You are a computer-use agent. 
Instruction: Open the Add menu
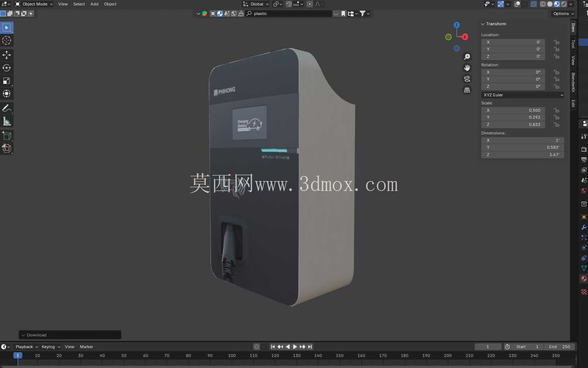[95, 4]
